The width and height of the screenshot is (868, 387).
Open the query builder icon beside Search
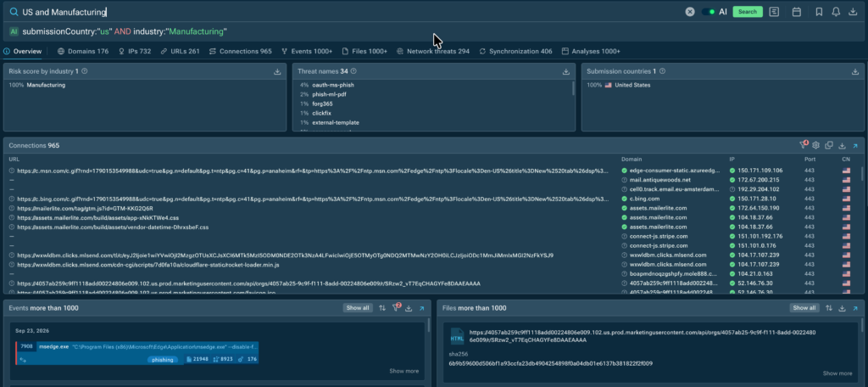[774, 12]
